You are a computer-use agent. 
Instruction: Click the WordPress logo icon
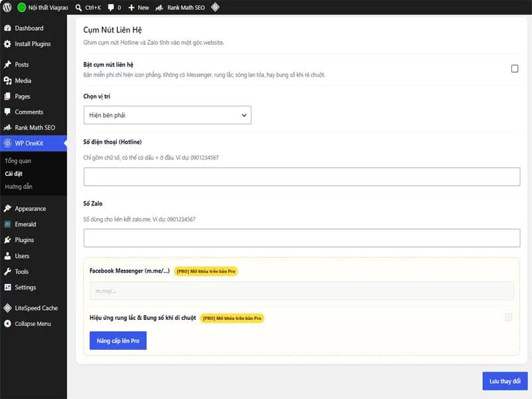pyautogui.click(x=7, y=7)
